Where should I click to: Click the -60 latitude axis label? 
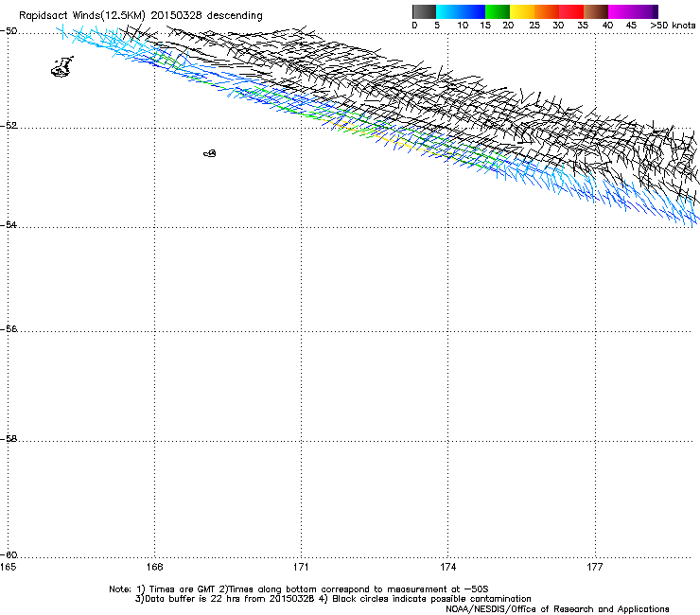[9, 555]
